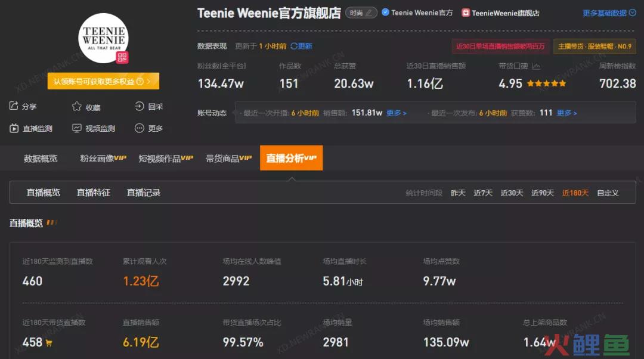Click the Teenie Weenie官方旗舰店 title

pyautogui.click(x=269, y=13)
